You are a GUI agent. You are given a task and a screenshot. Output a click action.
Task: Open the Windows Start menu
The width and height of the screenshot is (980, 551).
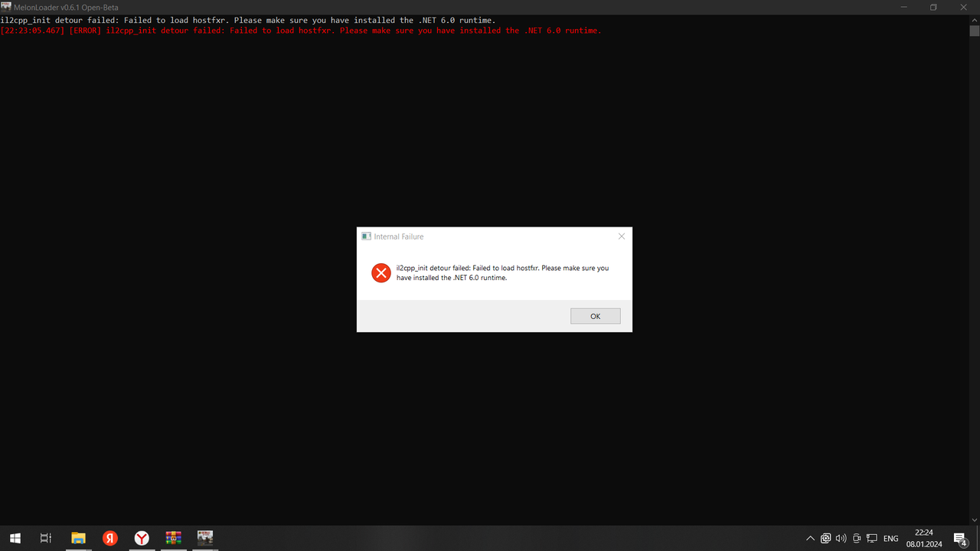15,538
